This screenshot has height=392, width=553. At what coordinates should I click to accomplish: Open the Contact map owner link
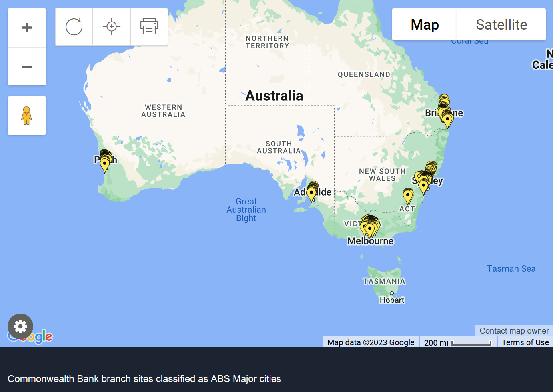(x=514, y=331)
